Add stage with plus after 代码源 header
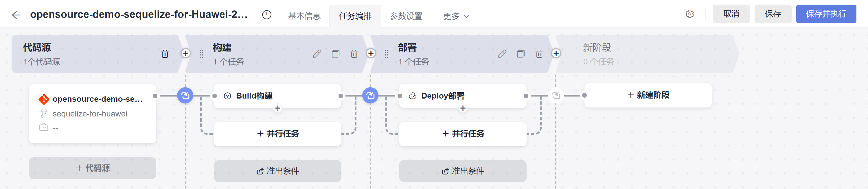This screenshot has width=868, height=189. pyautogui.click(x=186, y=53)
